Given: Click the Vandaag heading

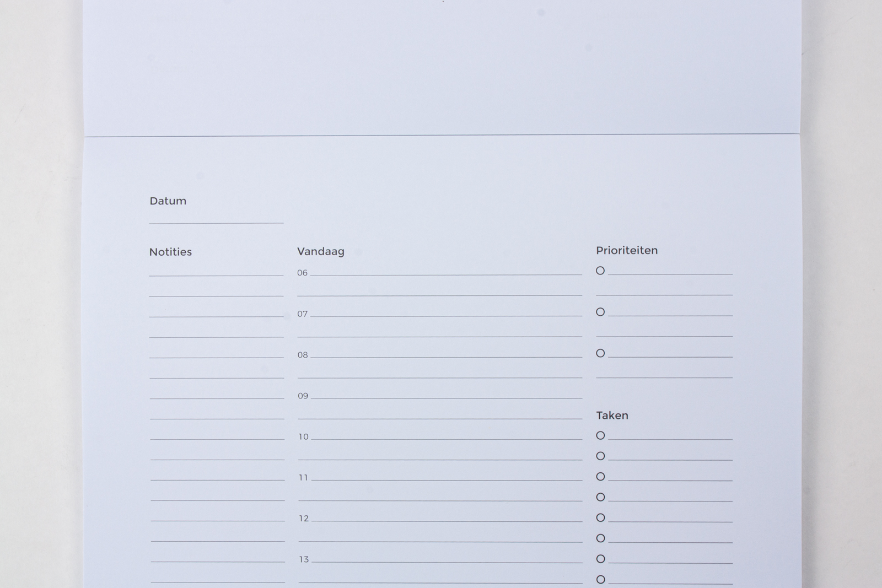Looking at the screenshot, I should [321, 251].
